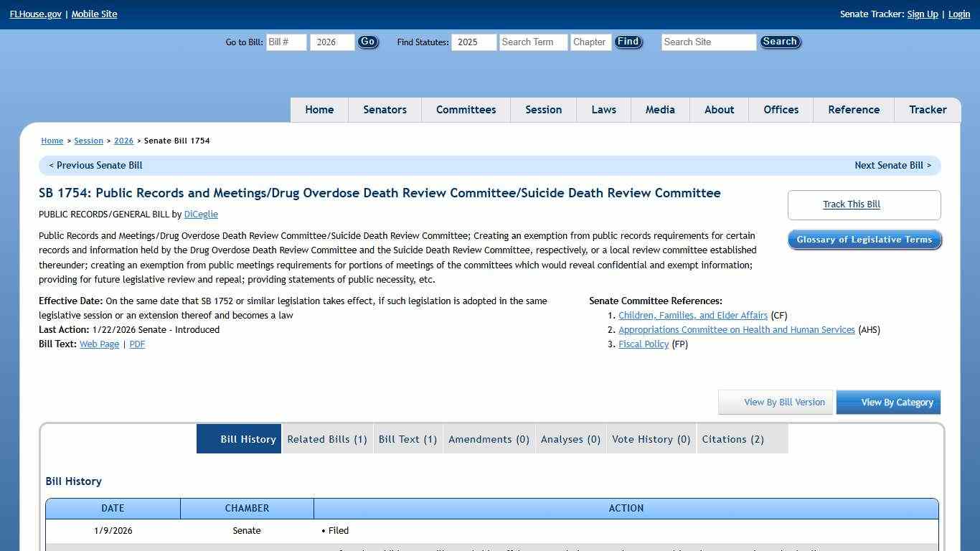Open the Fiscal Policy committee page
The width and height of the screenshot is (980, 551).
pos(643,344)
